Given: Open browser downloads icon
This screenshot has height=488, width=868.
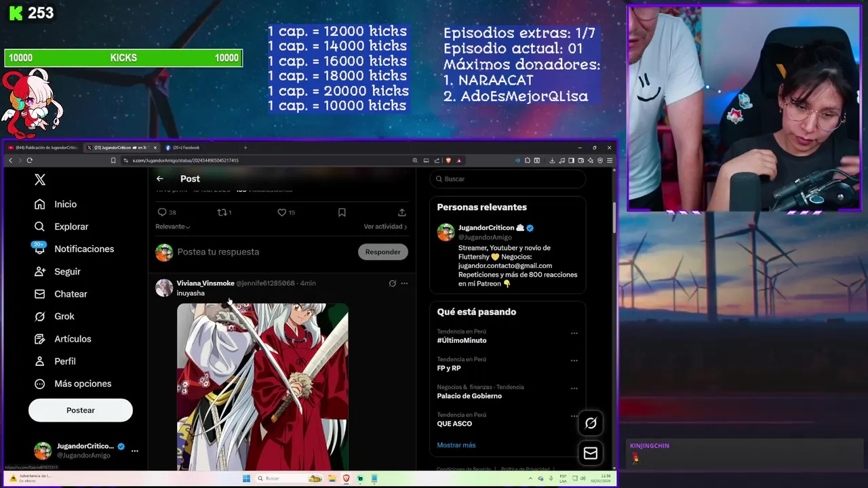Looking at the screenshot, I should click(552, 161).
